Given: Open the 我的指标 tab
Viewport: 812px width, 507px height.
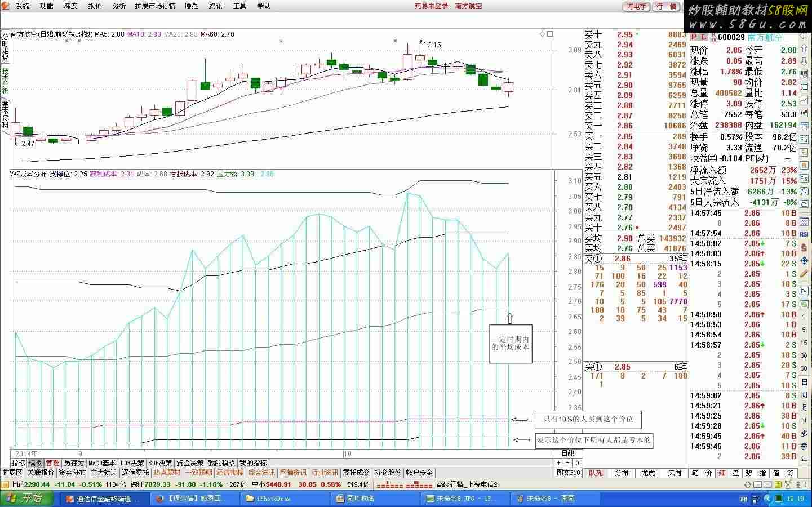Looking at the screenshot, I should pyautogui.click(x=253, y=463).
